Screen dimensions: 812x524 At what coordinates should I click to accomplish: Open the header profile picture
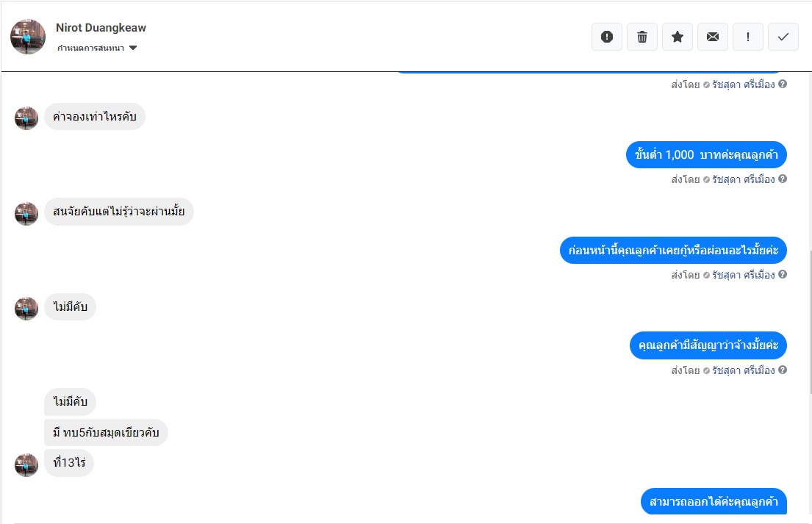pos(28,37)
